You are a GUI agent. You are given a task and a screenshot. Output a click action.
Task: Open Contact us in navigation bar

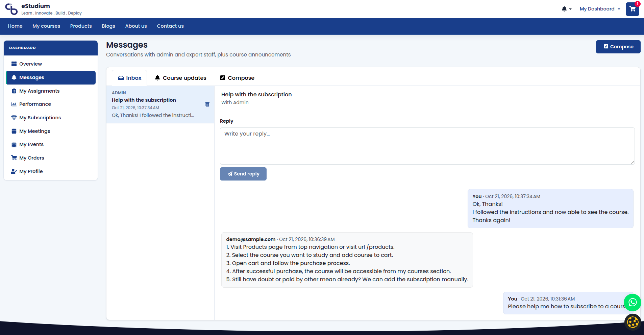pyautogui.click(x=170, y=26)
